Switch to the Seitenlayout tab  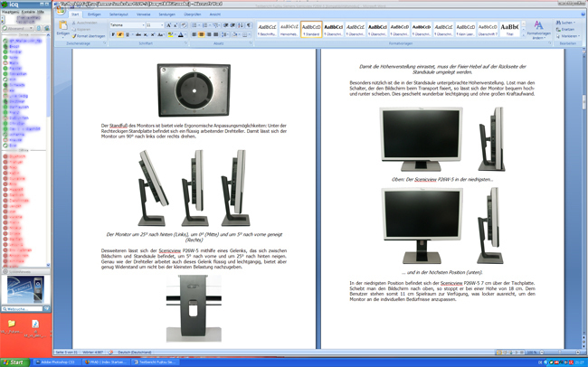pyautogui.click(x=119, y=14)
